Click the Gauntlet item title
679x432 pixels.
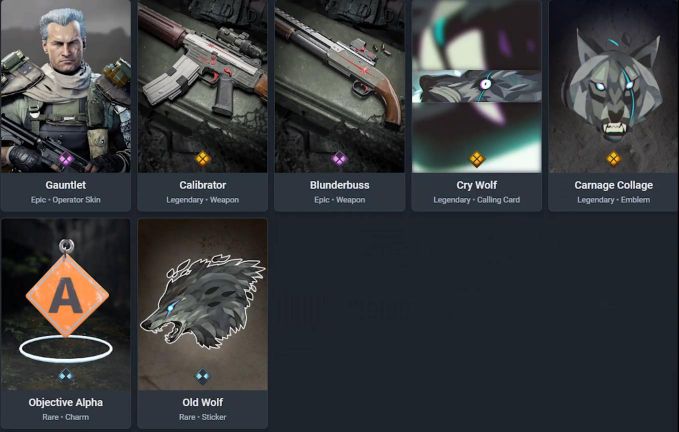[x=66, y=185]
